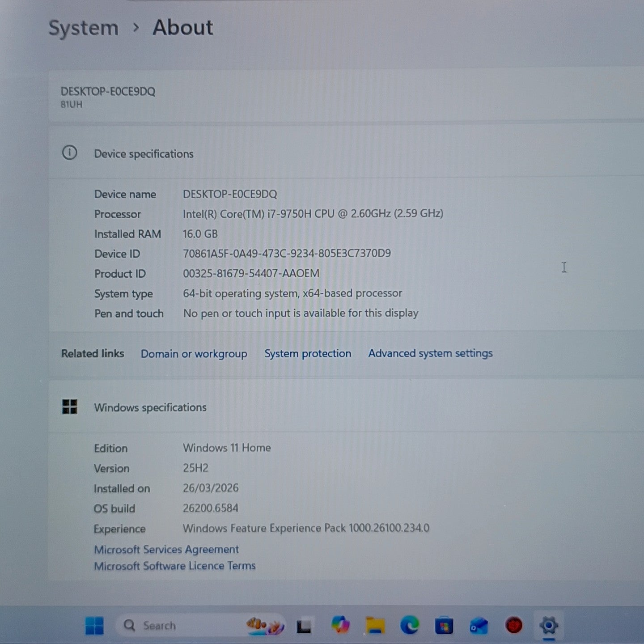This screenshot has width=644, height=644.
Task: Open Domain or workgroup link
Action: [x=194, y=354]
